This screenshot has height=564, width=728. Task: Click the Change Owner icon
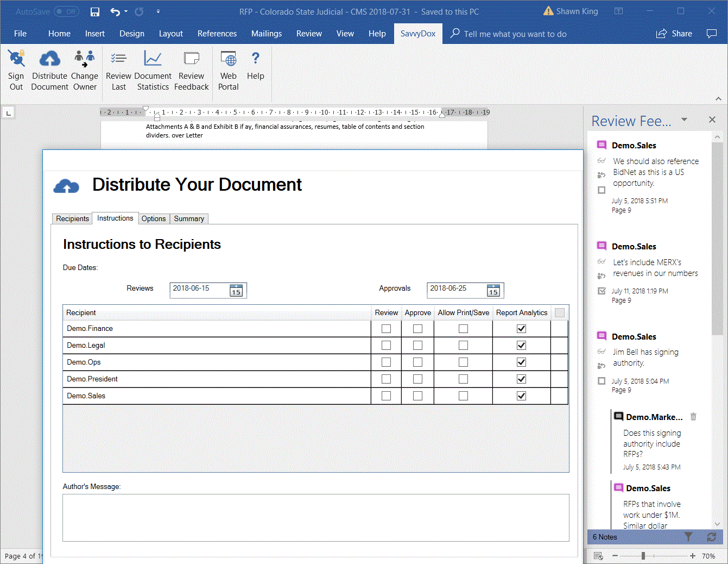point(85,58)
